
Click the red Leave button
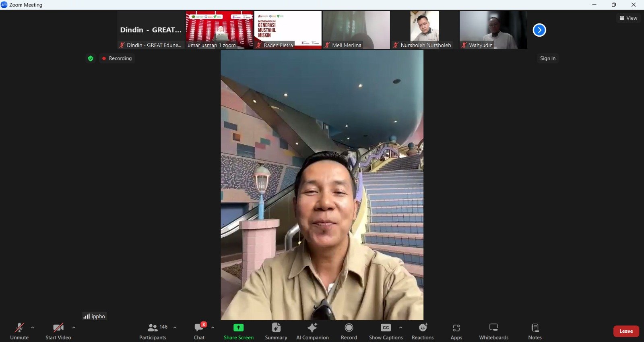[626, 331]
